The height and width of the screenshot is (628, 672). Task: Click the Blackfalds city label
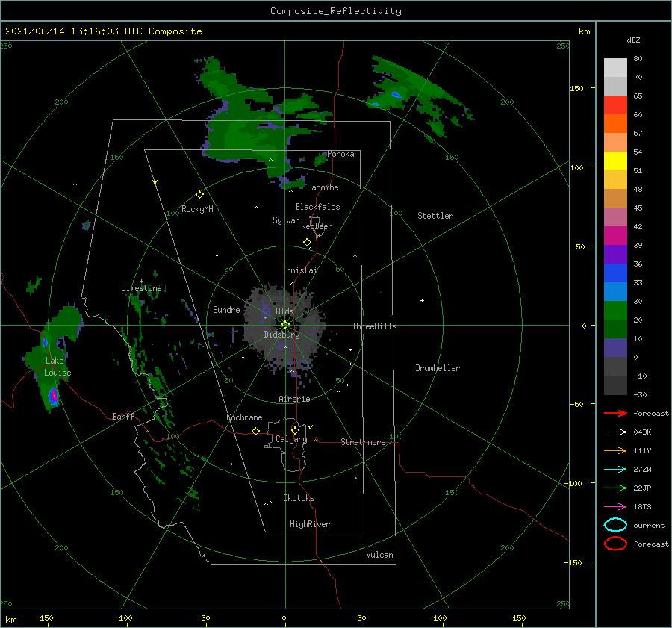coord(317,207)
